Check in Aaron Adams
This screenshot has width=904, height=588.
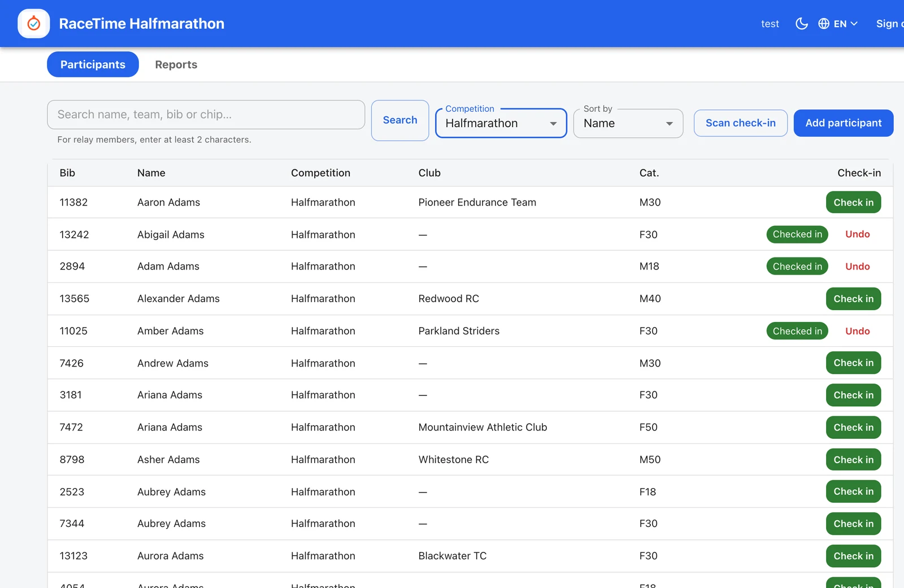[x=853, y=202]
